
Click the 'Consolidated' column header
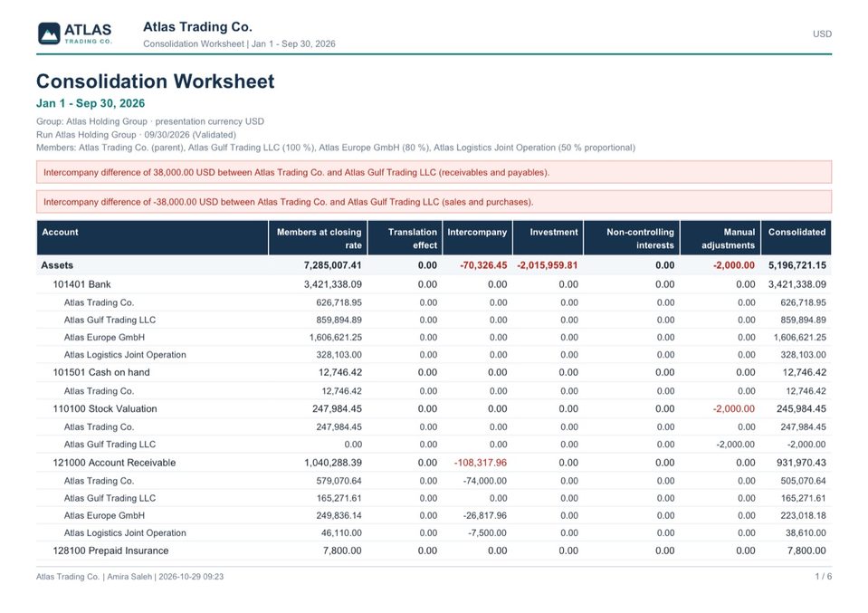[796, 238]
